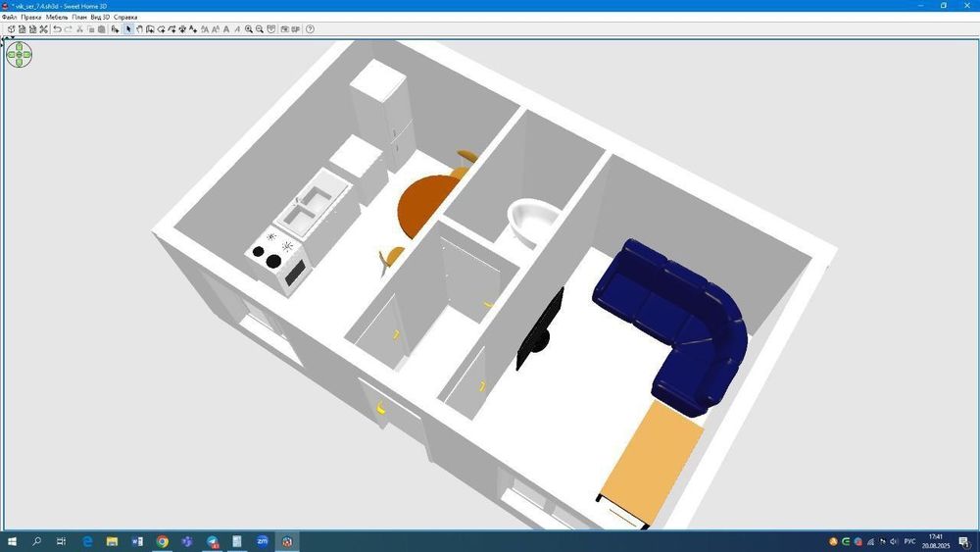Click the Zoom in magnifier icon
The width and height of the screenshot is (980, 552).
(x=249, y=29)
